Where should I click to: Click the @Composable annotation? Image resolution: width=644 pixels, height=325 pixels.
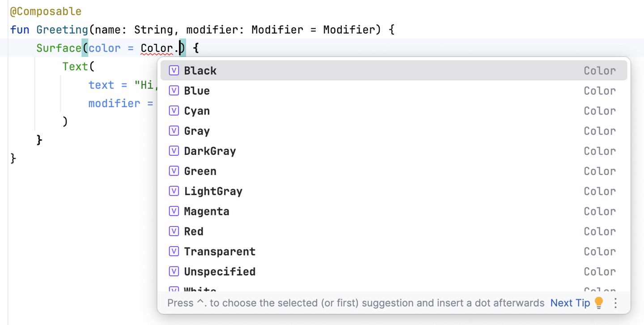[46, 12]
